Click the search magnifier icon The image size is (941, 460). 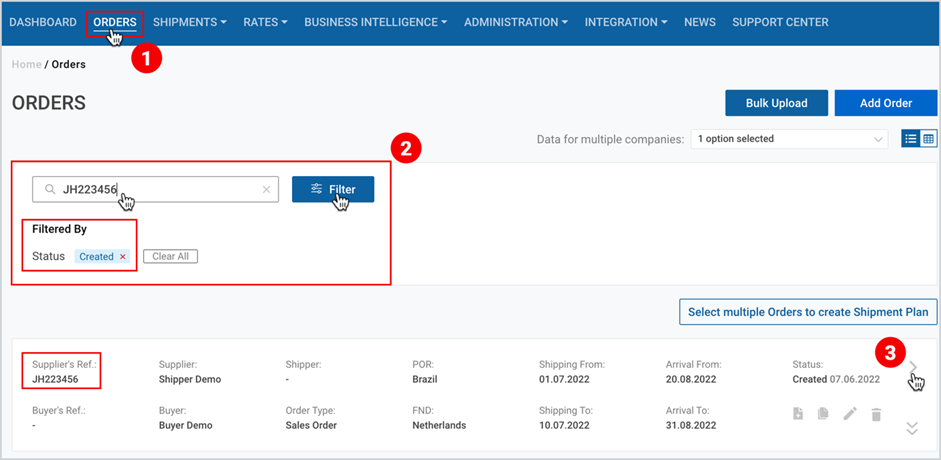[x=50, y=190]
